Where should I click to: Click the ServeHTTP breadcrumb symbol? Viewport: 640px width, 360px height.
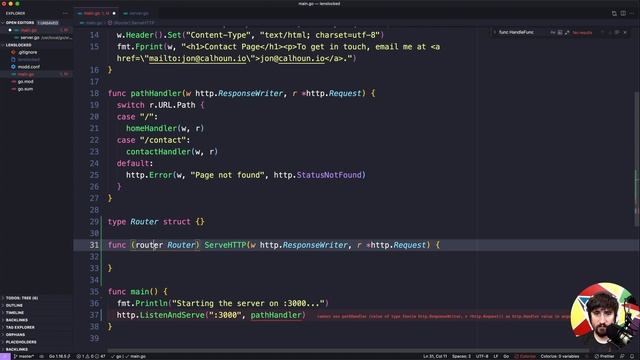pyautogui.click(x=132, y=23)
